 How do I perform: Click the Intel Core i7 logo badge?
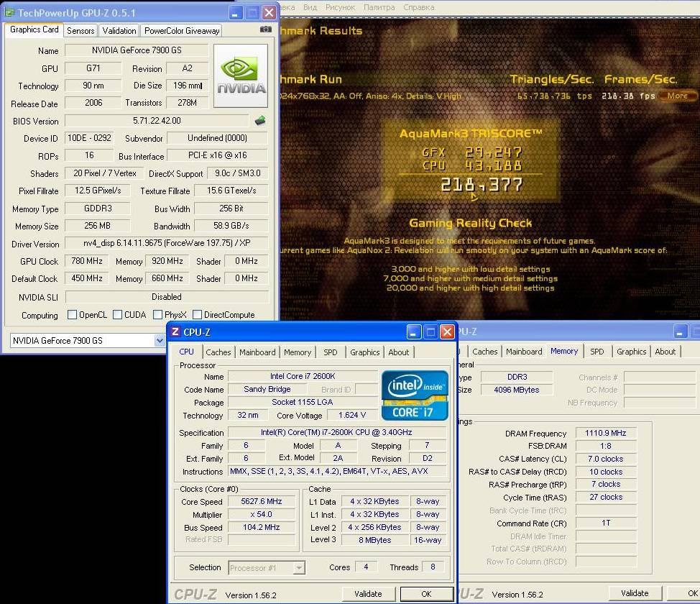tap(415, 395)
